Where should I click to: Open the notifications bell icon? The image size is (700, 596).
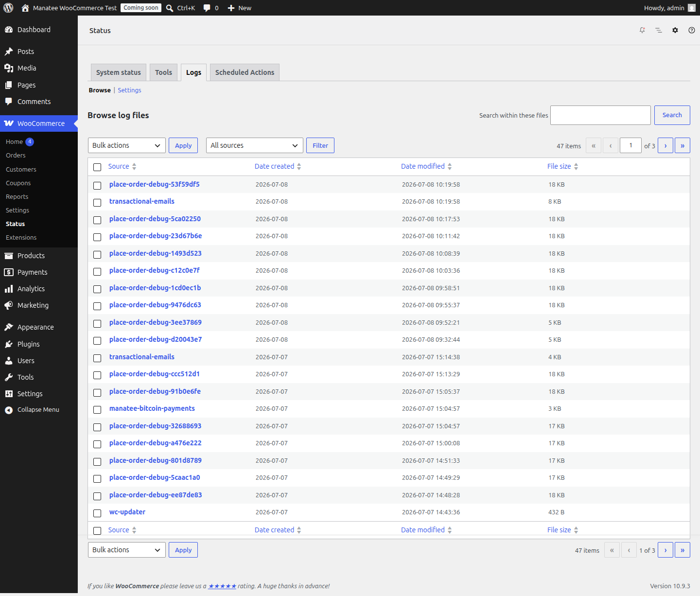[642, 30]
